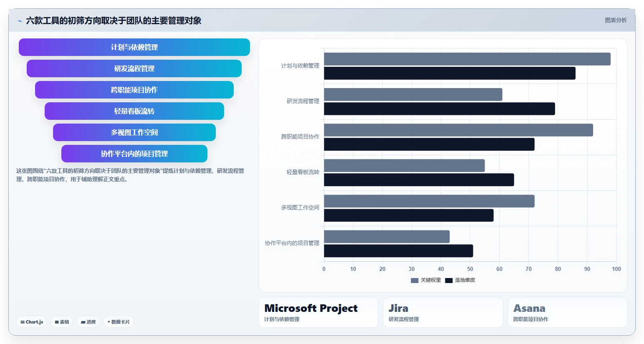Select the 研发流程管理 funnel bar

coord(134,68)
